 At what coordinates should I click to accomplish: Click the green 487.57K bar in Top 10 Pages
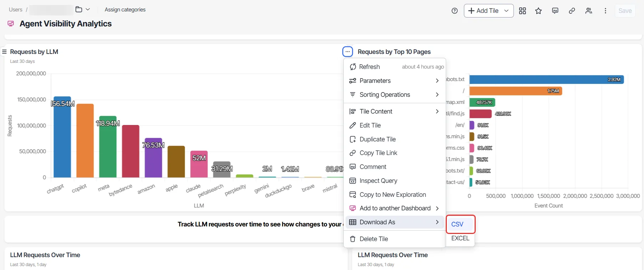(x=482, y=102)
